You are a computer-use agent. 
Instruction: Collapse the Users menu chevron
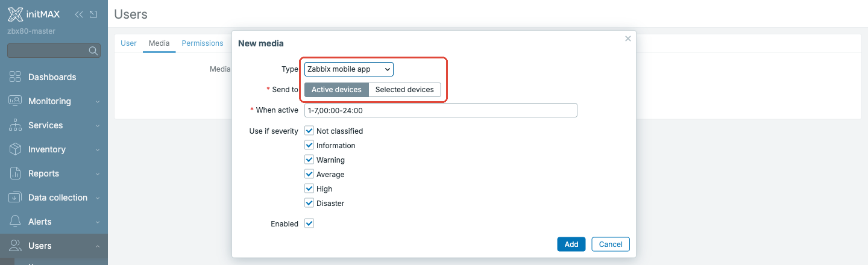[98, 246]
